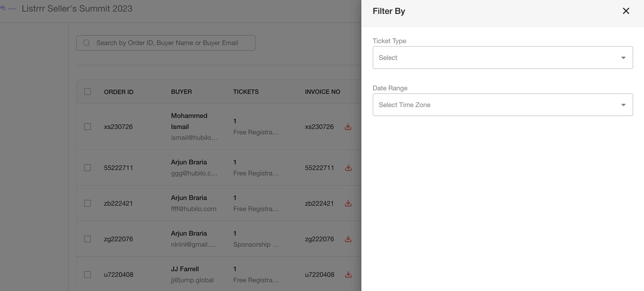This screenshot has height=291, width=644.
Task: Focus the Search by Order ID field
Action: (x=166, y=43)
